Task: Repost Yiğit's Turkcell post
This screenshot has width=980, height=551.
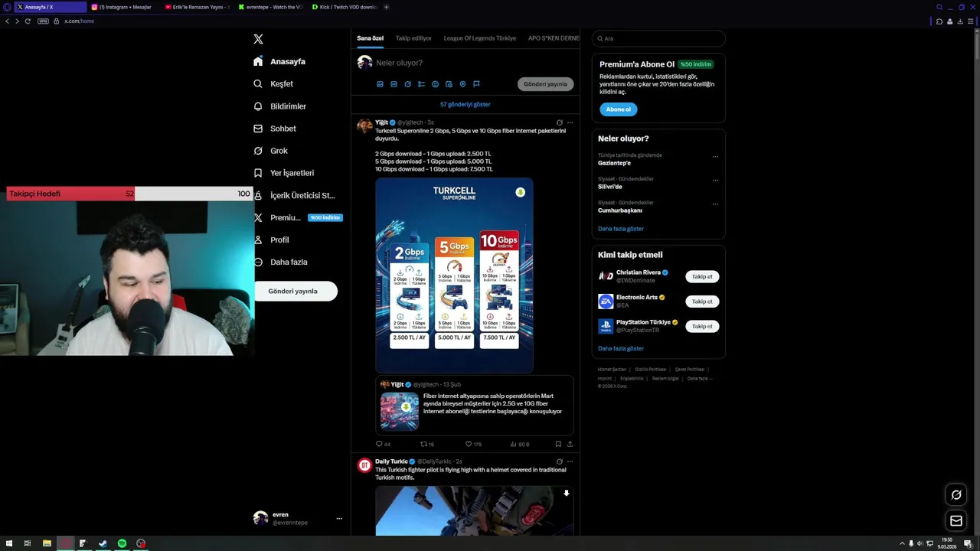Action: tap(427, 444)
